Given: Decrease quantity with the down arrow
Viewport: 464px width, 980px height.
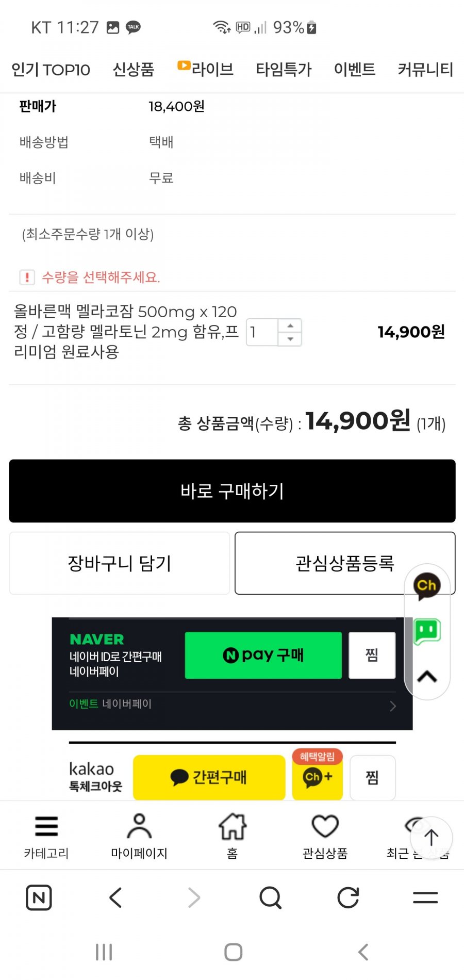Looking at the screenshot, I should (290, 339).
